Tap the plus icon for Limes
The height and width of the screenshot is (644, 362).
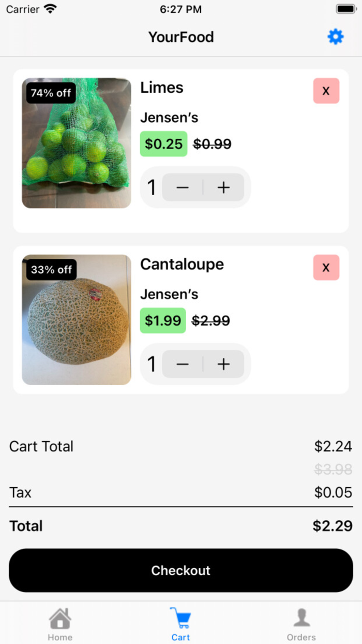click(223, 187)
